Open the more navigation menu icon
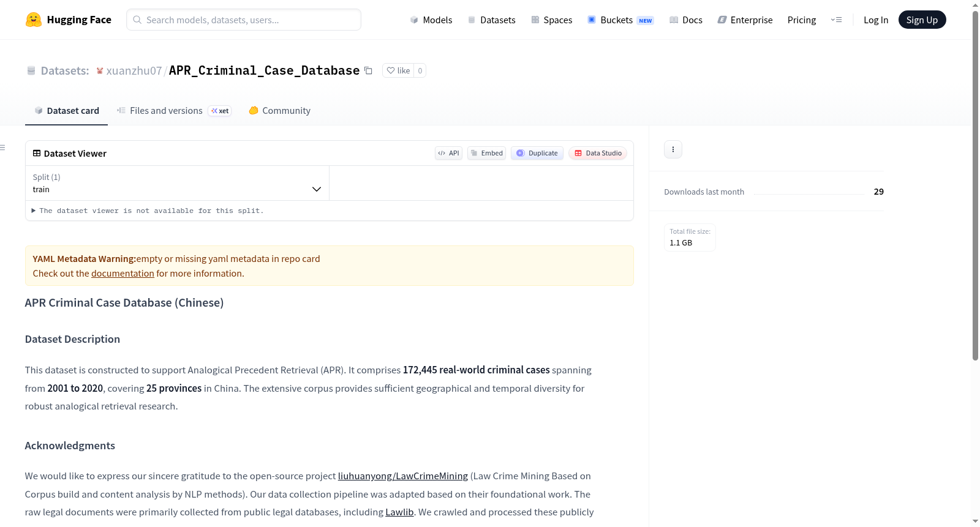Screen dimensions: 980x527 (x=836, y=20)
